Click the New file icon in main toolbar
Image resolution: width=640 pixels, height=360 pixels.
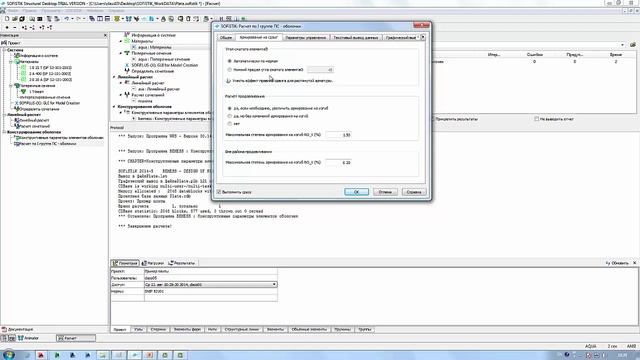[7, 19]
